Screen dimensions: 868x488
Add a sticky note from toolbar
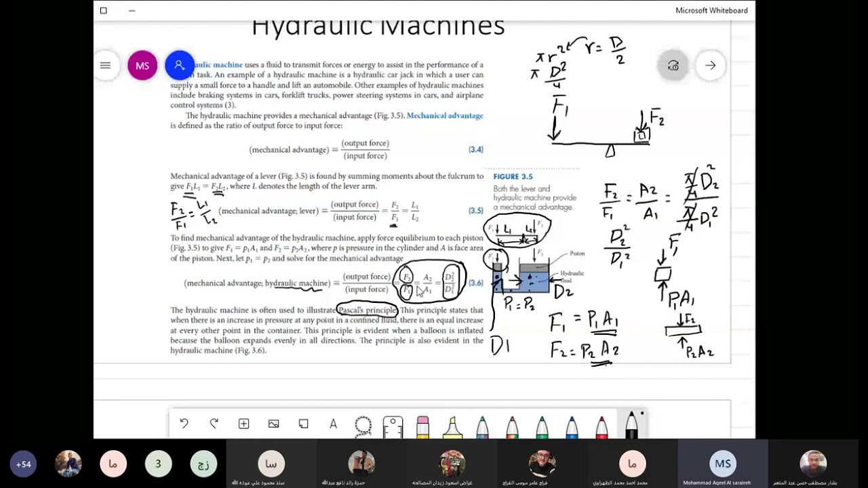point(303,424)
